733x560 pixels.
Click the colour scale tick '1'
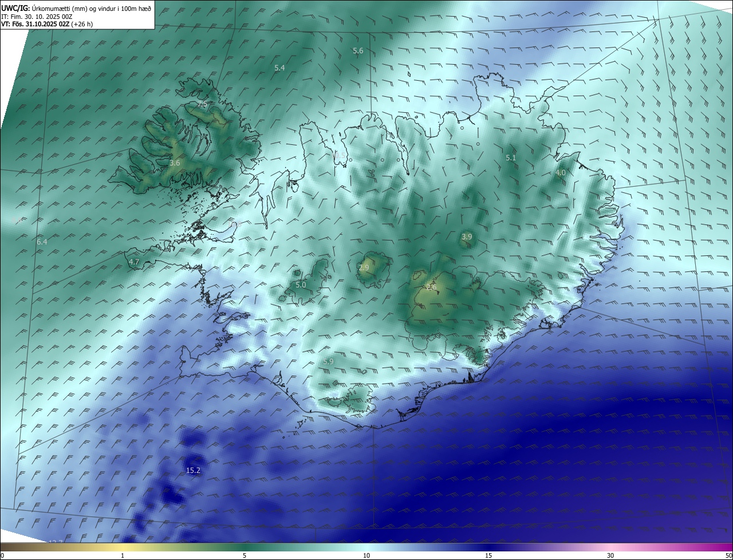click(x=123, y=555)
